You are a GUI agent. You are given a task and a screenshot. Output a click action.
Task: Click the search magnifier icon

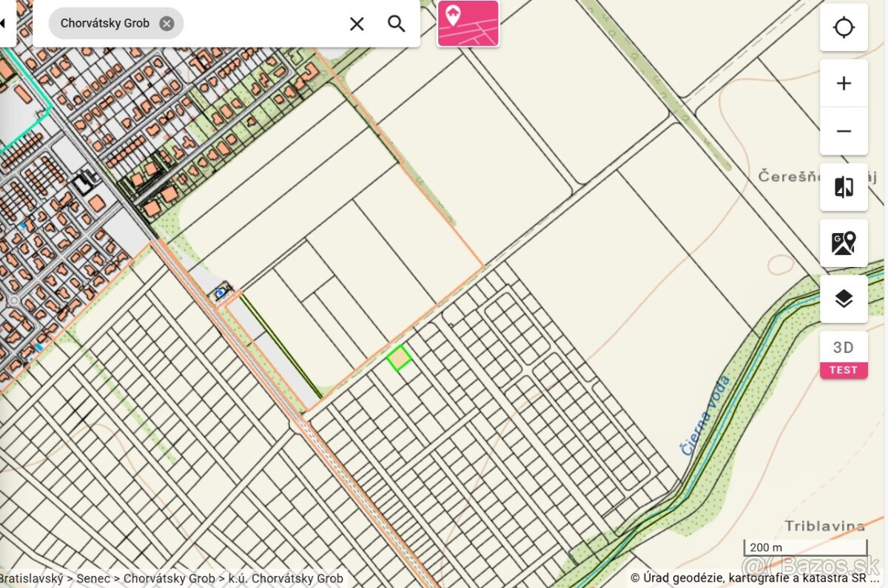397,24
